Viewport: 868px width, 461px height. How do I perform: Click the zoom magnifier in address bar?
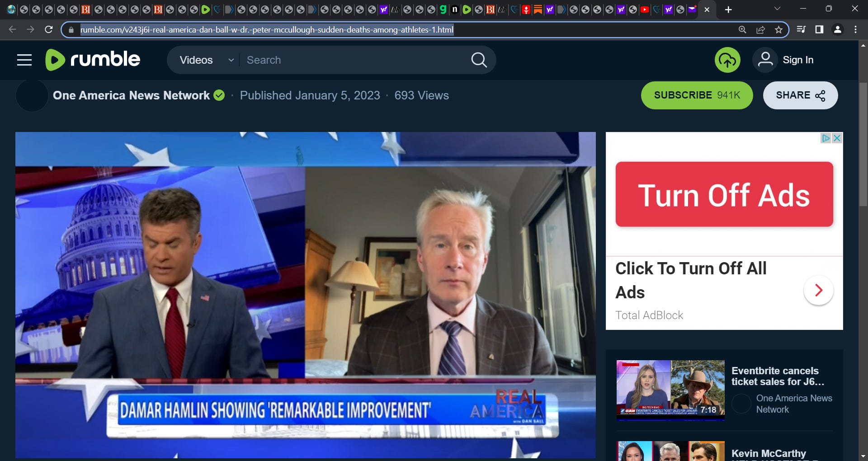tap(742, 30)
